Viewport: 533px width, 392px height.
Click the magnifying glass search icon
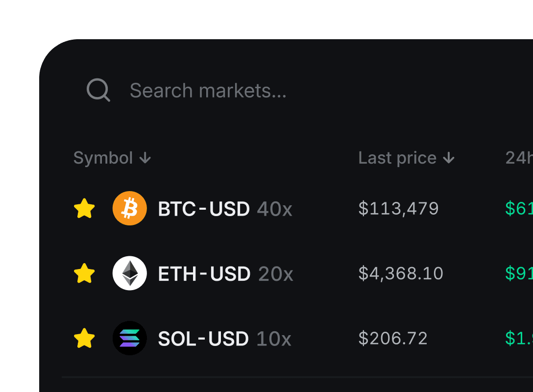pos(98,90)
